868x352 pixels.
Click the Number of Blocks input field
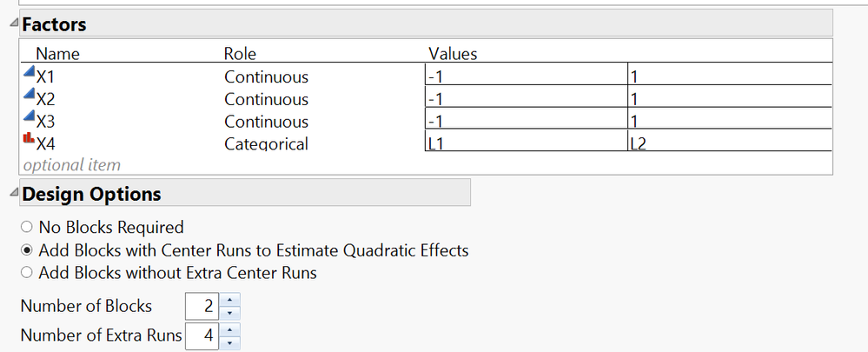pyautogui.click(x=202, y=307)
